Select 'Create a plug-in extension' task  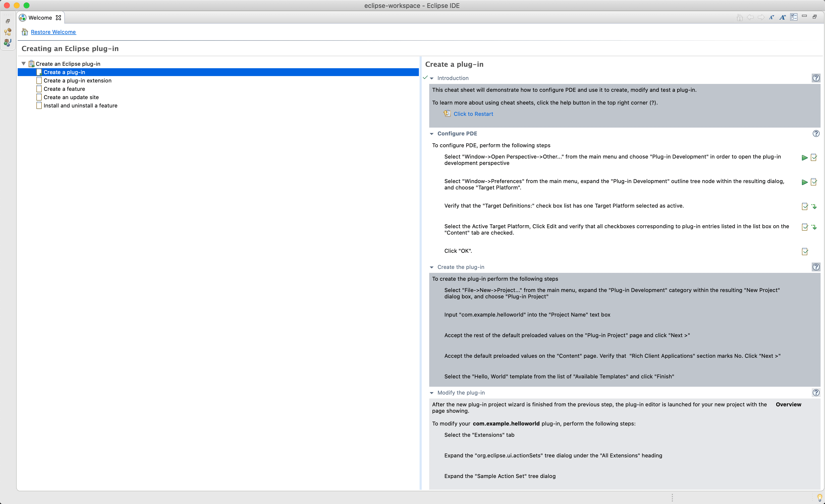click(x=77, y=81)
